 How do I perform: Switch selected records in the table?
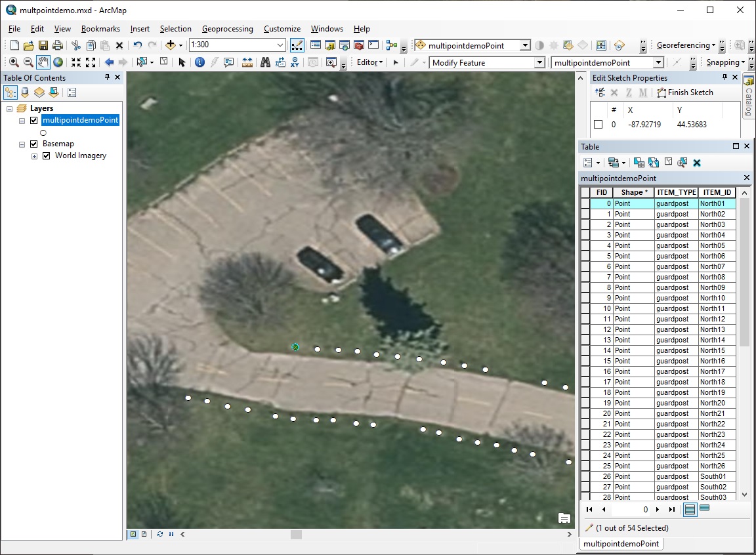click(653, 161)
